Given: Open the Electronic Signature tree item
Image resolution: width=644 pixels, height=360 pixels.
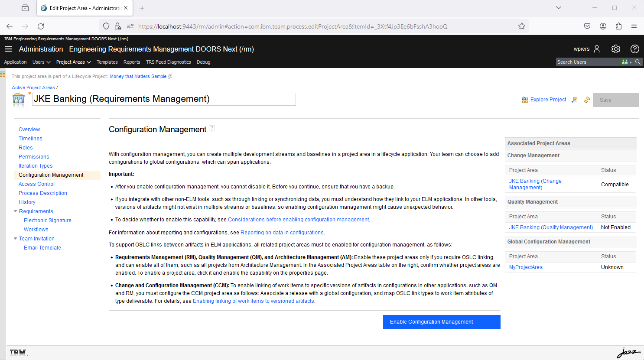Looking at the screenshot, I should coord(48,221).
